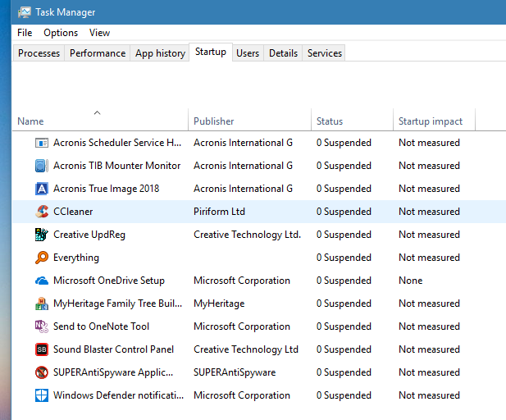506x420 pixels.
Task: Click the sort arrow above Name
Action: tap(97, 112)
